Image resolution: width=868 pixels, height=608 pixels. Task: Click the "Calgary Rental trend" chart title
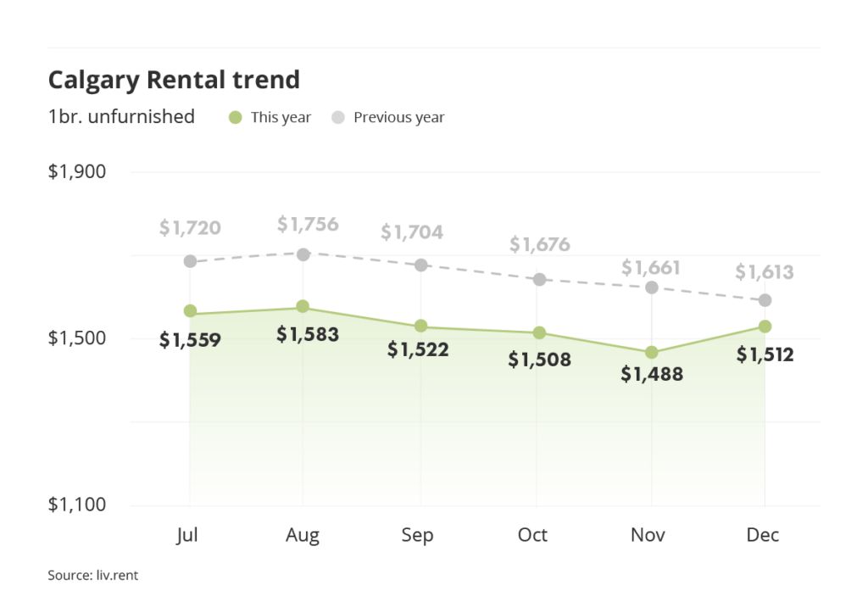point(174,80)
